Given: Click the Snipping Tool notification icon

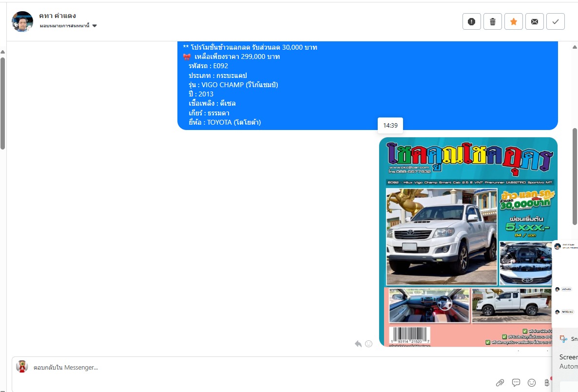Looking at the screenshot, I should pos(563,338).
